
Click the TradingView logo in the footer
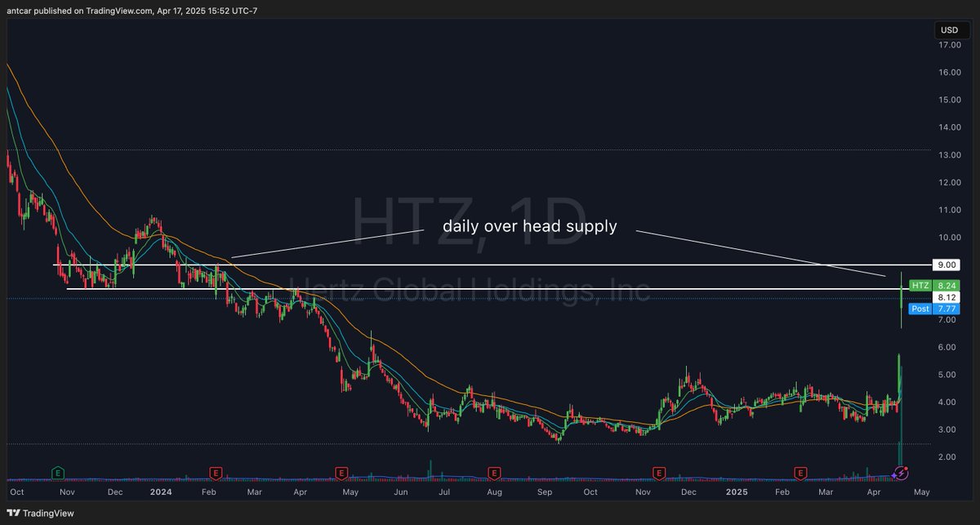pyautogui.click(x=41, y=513)
